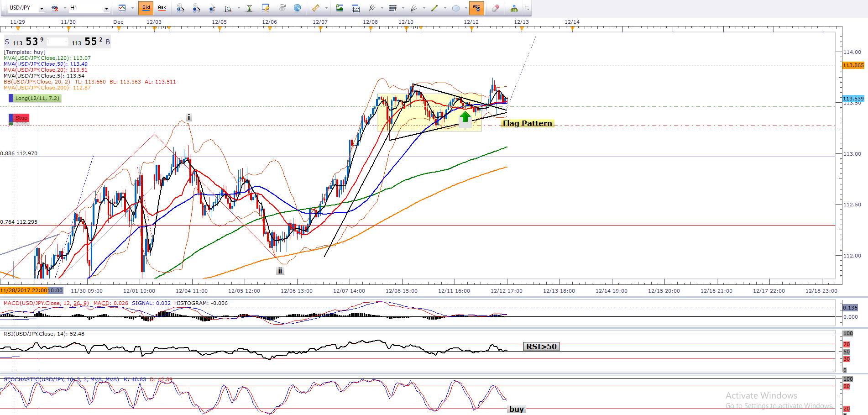Expand the chart type dropdown arrow
The image size is (868, 415).
coord(132,8)
